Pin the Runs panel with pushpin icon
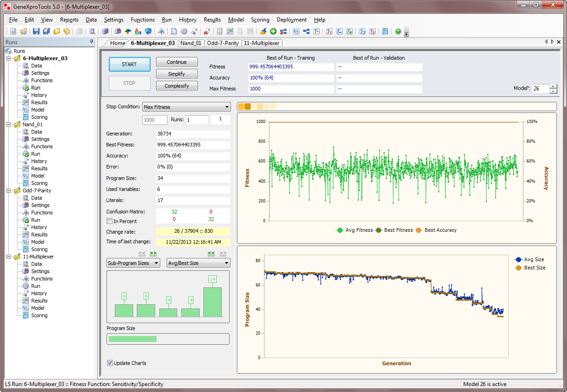Image resolution: width=567 pixels, height=392 pixels. click(x=91, y=42)
